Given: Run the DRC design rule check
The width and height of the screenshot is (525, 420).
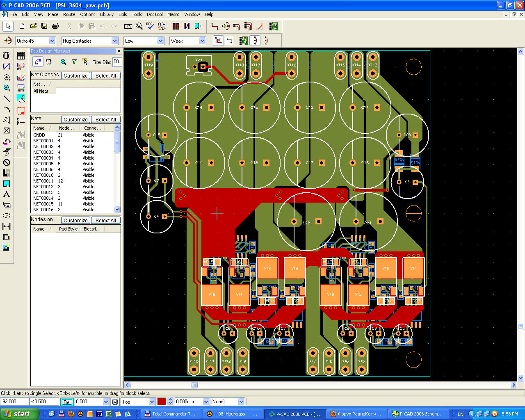Looking at the screenshot, I should [150, 26].
